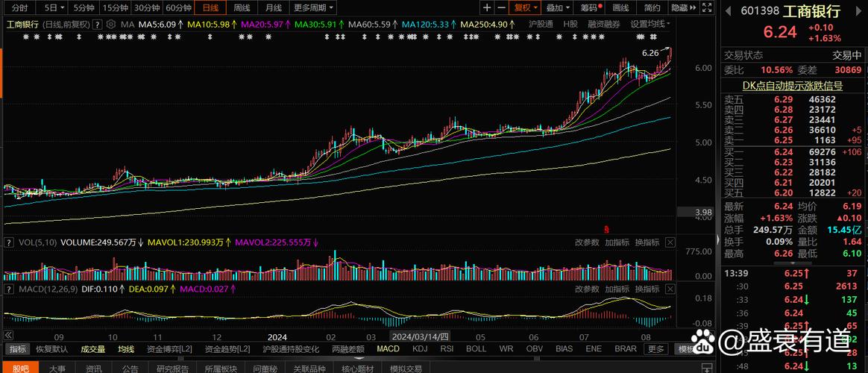The width and height of the screenshot is (868, 373).
Task: Select 均线 indicator
Action: coord(126,349)
